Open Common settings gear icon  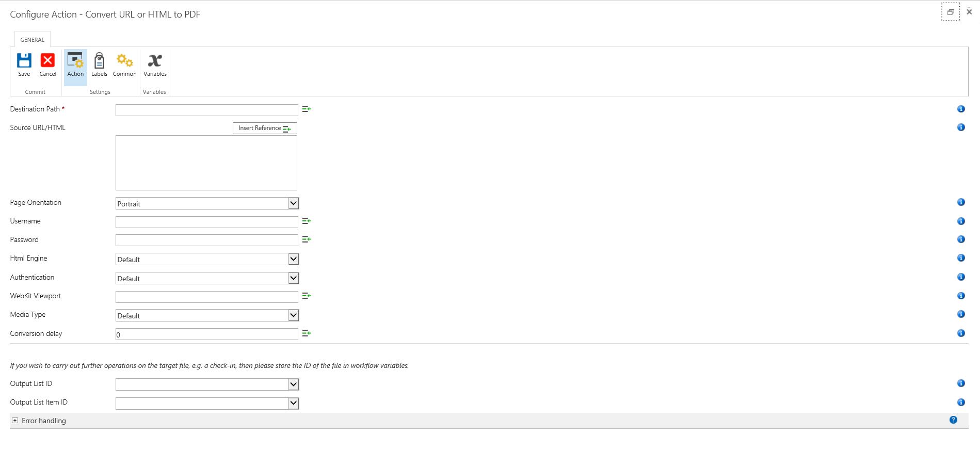(x=124, y=61)
